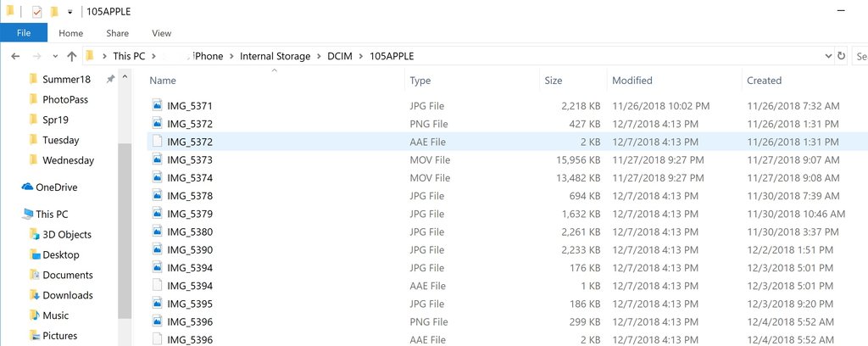Select the IMG_5373 MOV file icon
Image resolution: width=868 pixels, height=346 pixels.
157,159
